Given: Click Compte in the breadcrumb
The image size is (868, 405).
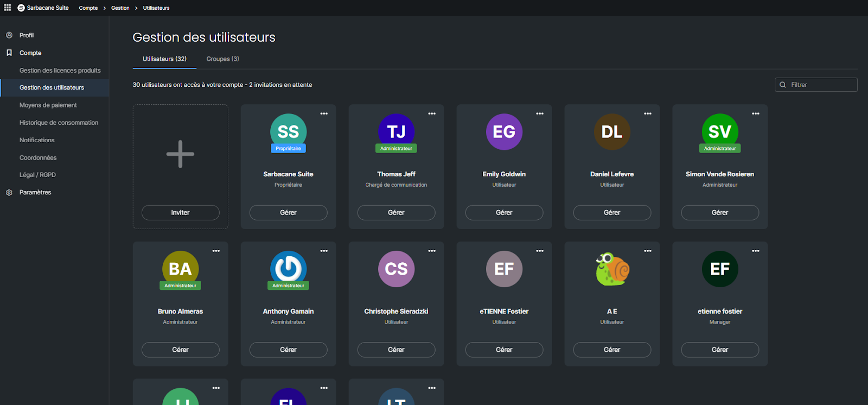Looking at the screenshot, I should (88, 8).
